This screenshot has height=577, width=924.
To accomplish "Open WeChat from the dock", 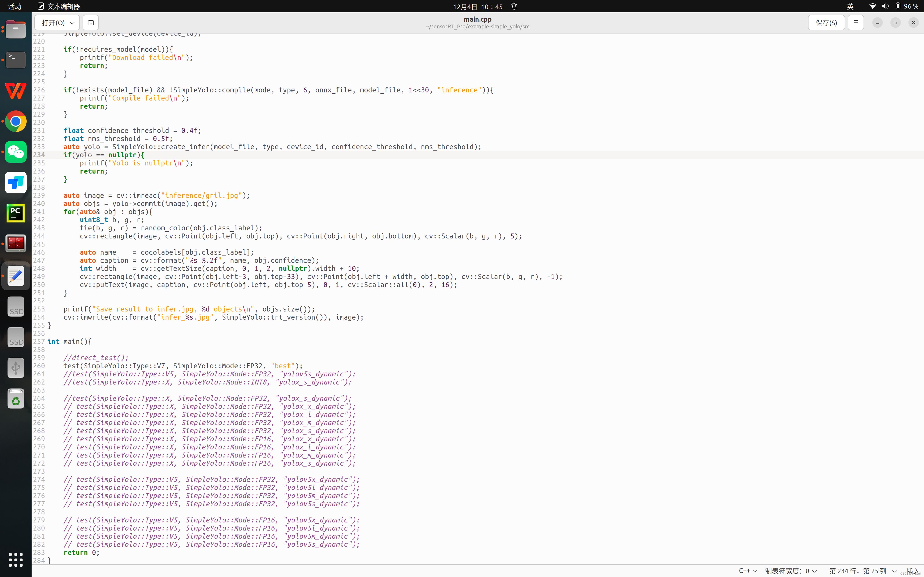I will pos(15,152).
